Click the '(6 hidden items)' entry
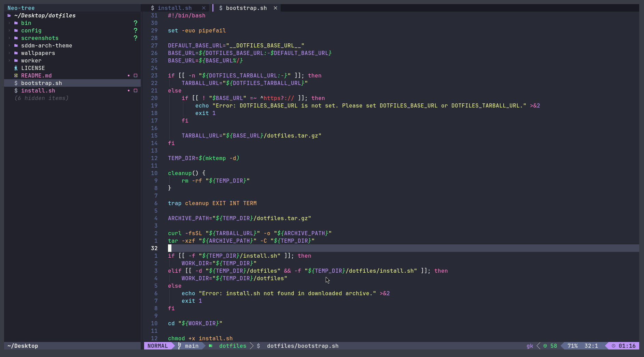This screenshot has height=357, width=644. 41,98
